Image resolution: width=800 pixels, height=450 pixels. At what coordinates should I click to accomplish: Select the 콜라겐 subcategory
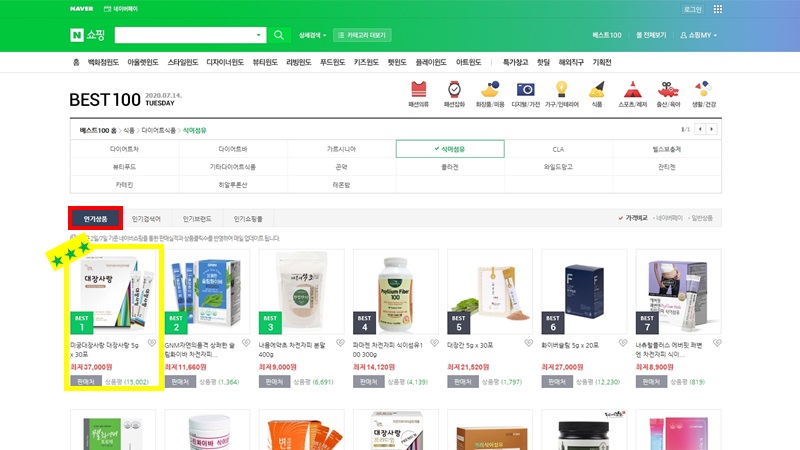point(450,167)
